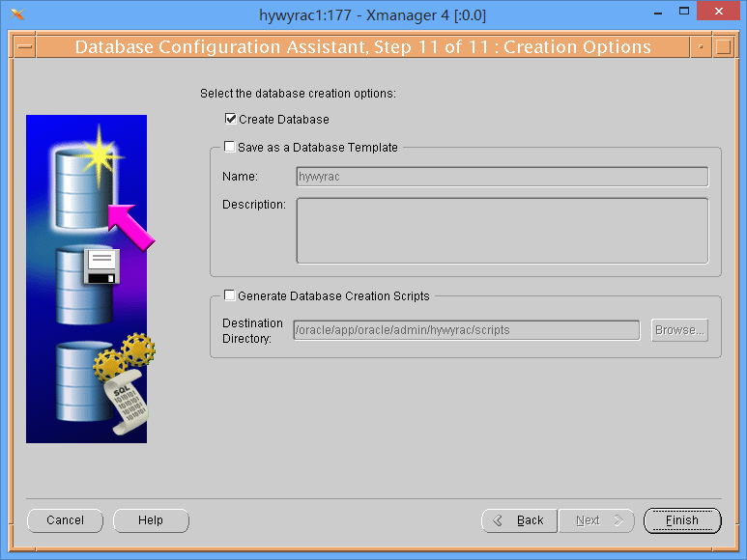Click the hywyrac1:177 Xmanager title text
The height and width of the screenshot is (560, 747).
[373, 15]
